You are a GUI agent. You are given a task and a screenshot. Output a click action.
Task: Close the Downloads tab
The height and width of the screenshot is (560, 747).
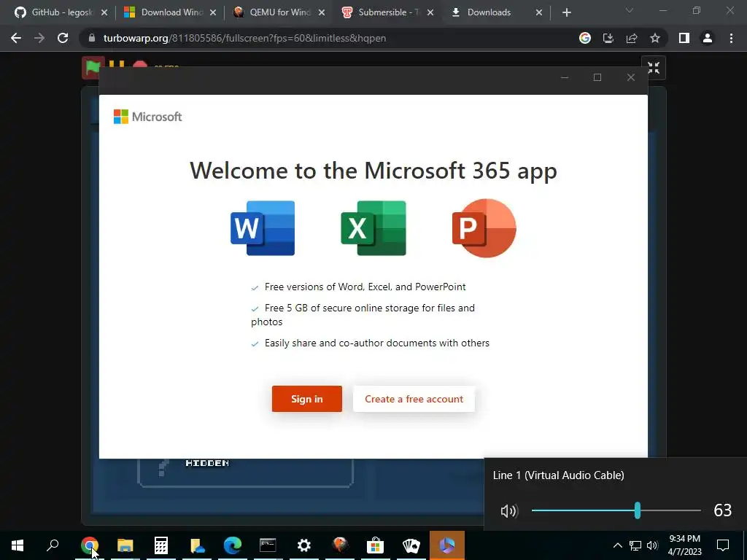(539, 12)
